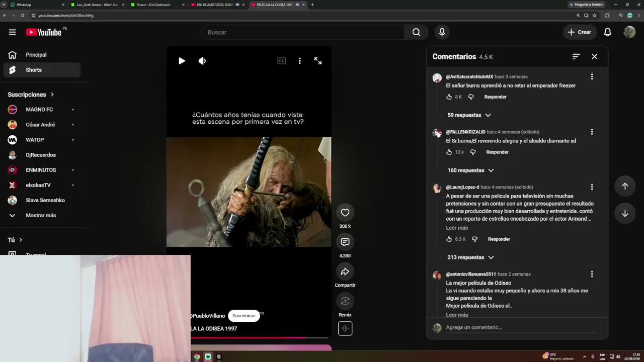Open options for FALLENKRIZALID's comment
The height and width of the screenshot is (362, 644).
(x=592, y=132)
